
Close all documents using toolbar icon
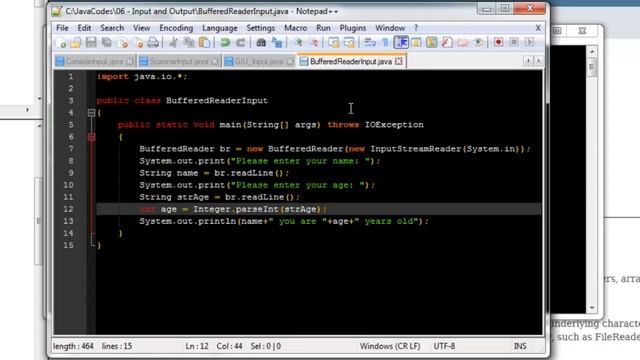tap(138, 42)
